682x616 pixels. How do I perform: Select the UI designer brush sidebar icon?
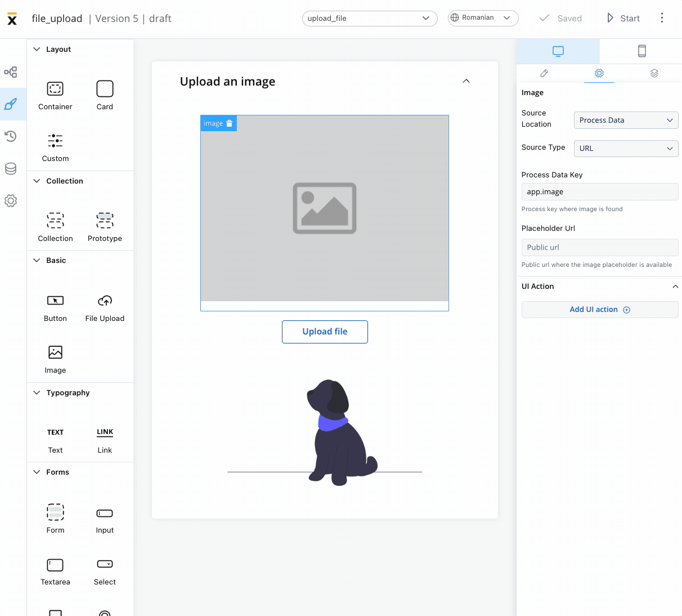pyautogui.click(x=11, y=104)
